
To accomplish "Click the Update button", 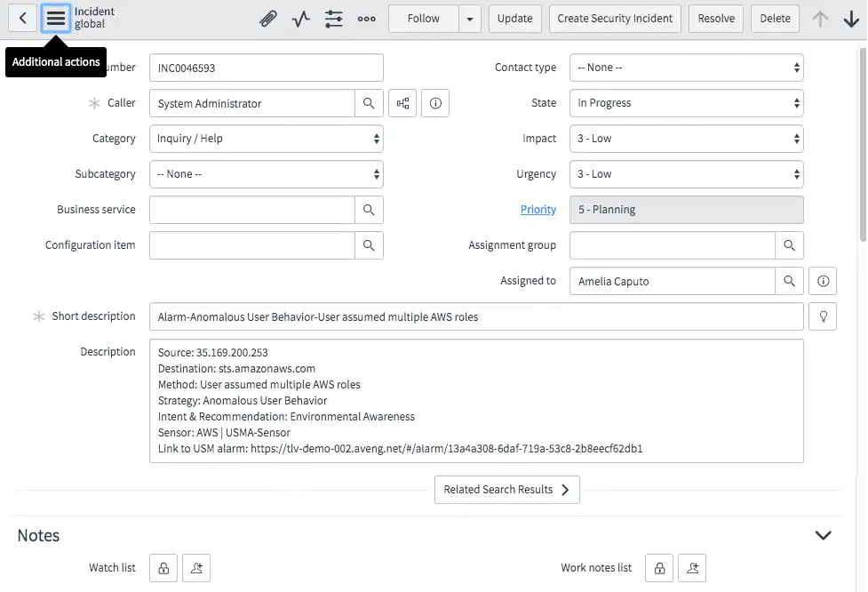I will (514, 19).
